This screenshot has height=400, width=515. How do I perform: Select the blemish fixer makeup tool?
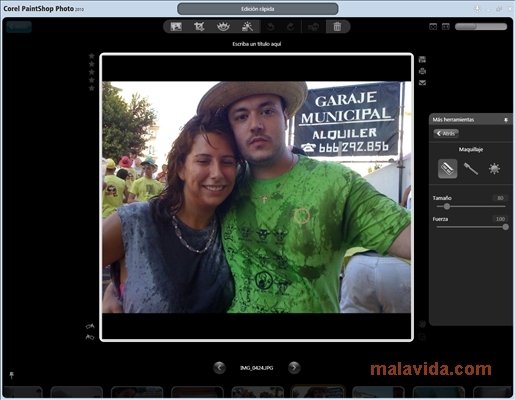tap(447, 169)
